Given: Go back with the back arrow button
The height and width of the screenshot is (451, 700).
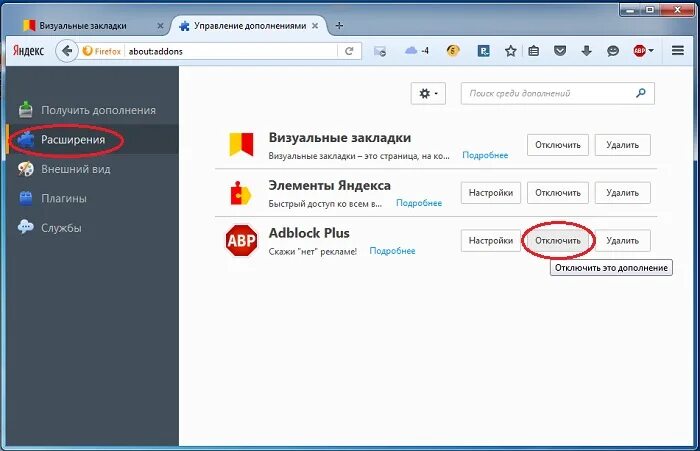Looking at the screenshot, I should pos(67,51).
